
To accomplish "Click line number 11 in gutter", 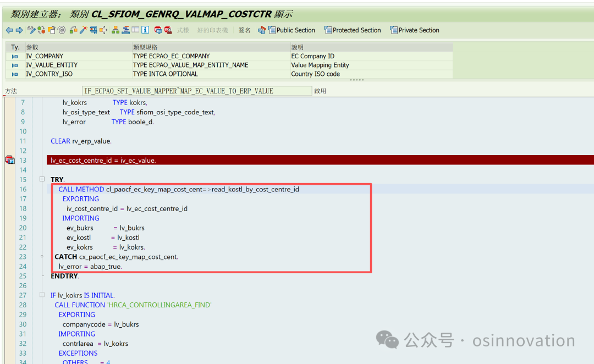I will [x=23, y=141].
